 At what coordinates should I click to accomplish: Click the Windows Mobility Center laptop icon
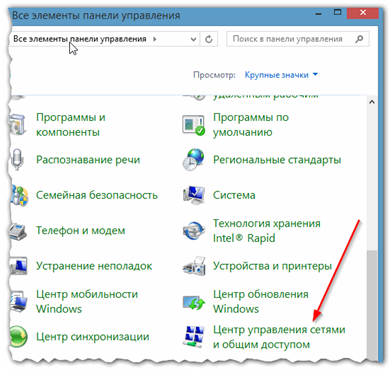pyautogui.click(x=18, y=301)
